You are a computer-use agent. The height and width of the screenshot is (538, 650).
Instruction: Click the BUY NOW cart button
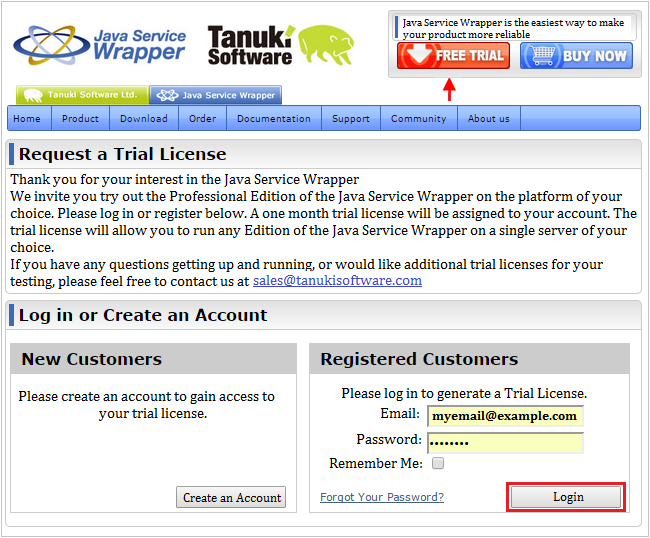[576, 56]
